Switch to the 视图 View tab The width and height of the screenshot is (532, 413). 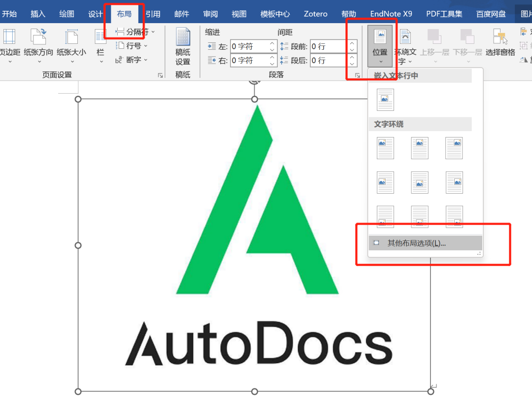coord(239,14)
